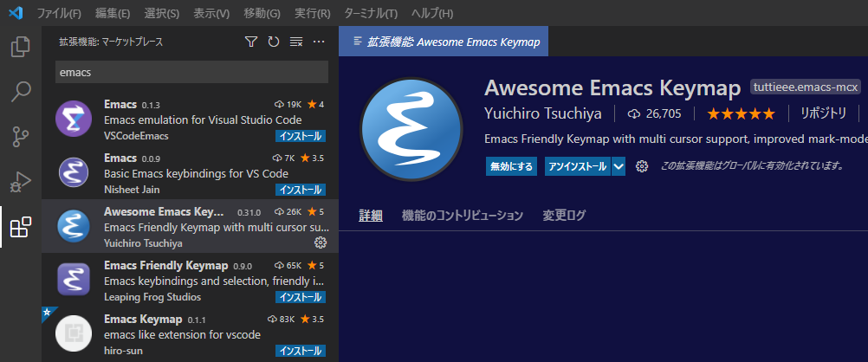Viewport: 868px width, 362px height.
Task: Click the VSCodeEmacs purple extension icon
Action: [74, 119]
